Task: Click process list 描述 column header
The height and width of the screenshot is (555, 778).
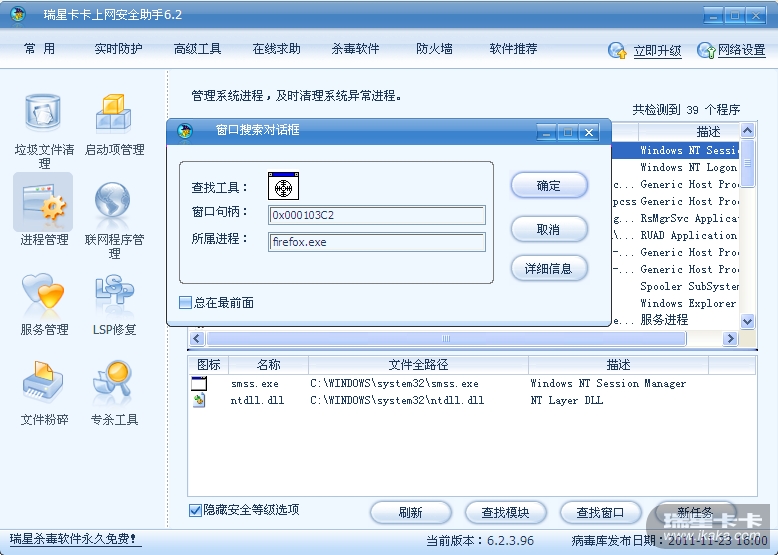Action: pyautogui.click(x=689, y=131)
